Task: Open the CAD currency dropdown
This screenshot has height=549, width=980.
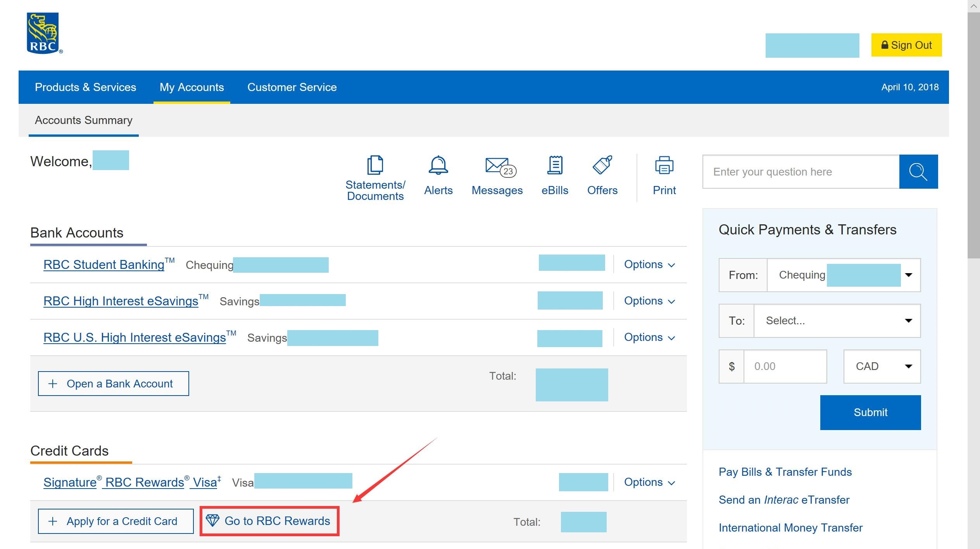Action: click(x=882, y=367)
